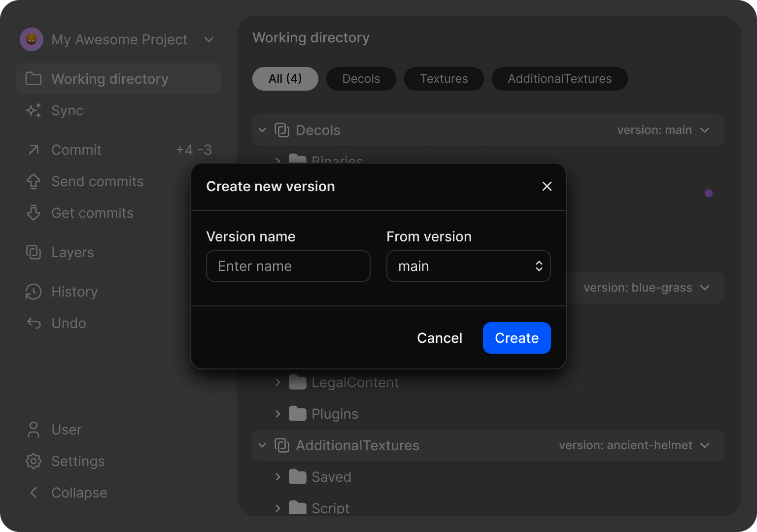Switch to the Textures filter tab
The width and height of the screenshot is (757, 532).
tap(444, 79)
